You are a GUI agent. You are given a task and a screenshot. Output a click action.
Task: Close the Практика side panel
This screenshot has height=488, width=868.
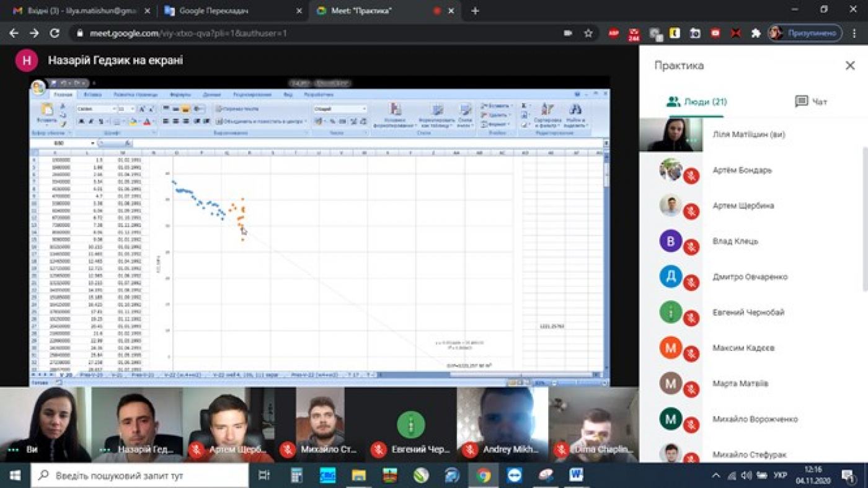pyautogui.click(x=849, y=66)
